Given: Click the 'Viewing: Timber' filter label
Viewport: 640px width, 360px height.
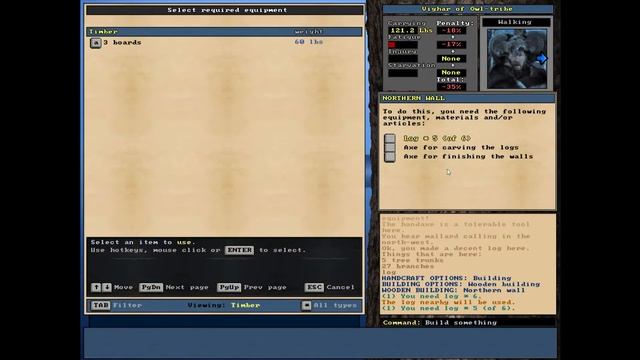Looking at the screenshot, I should [224, 305].
